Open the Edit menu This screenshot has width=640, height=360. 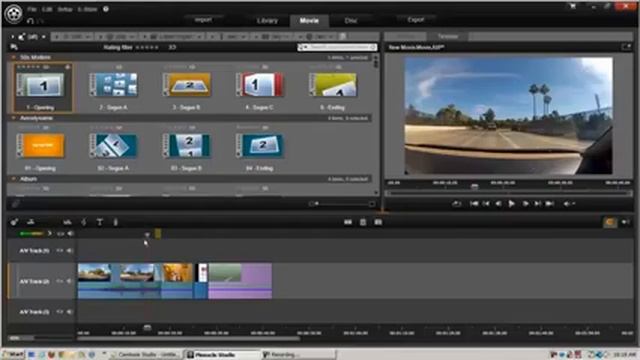[47, 9]
